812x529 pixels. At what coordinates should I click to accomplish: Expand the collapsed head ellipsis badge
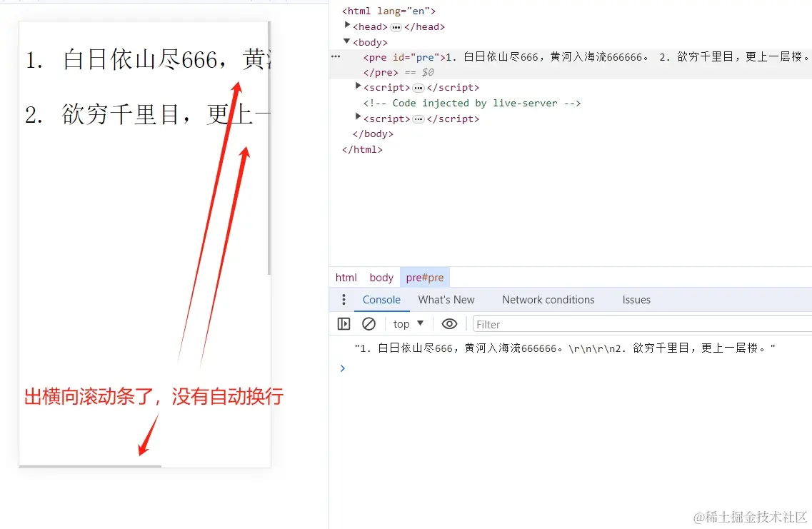[x=396, y=27]
